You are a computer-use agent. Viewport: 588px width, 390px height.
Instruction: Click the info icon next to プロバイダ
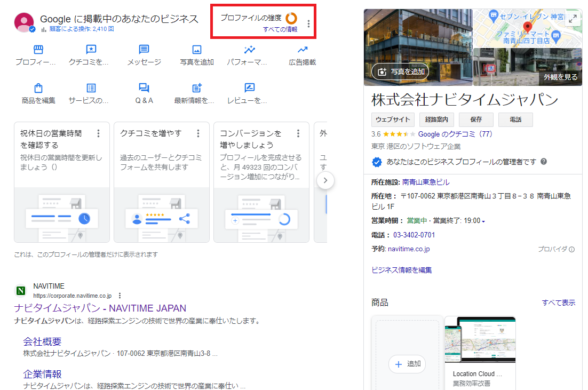tap(572, 249)
